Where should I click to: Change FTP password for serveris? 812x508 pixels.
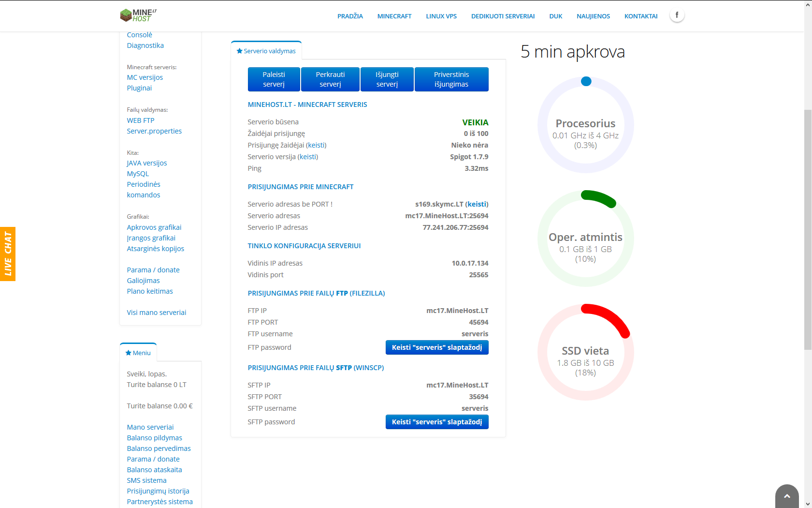coord(437,347)
